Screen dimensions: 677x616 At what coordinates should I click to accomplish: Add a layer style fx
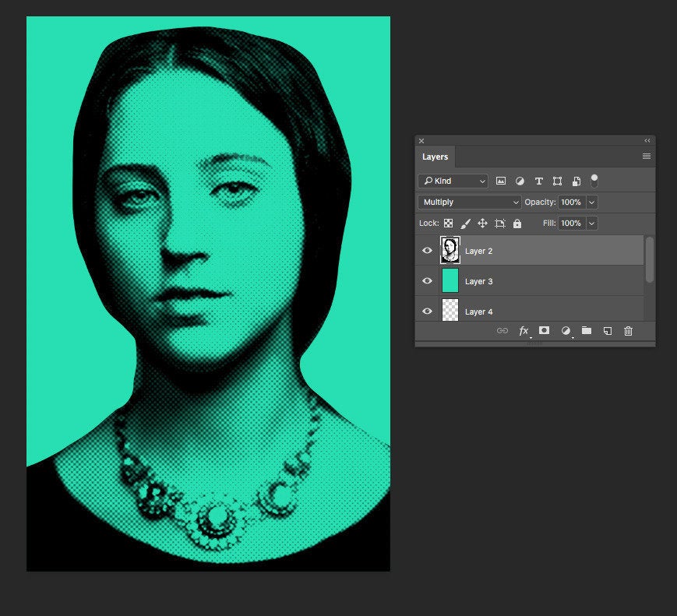pos(524,331)
